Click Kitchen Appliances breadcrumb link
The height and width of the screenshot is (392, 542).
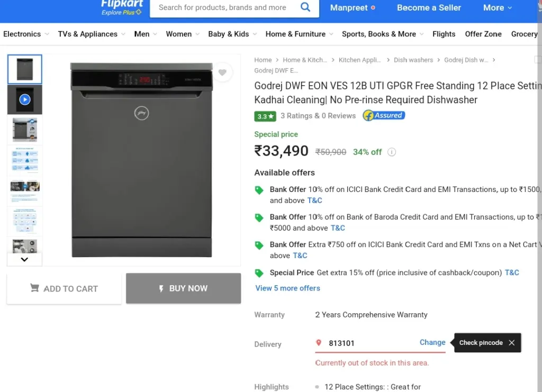tap(359, 60)
